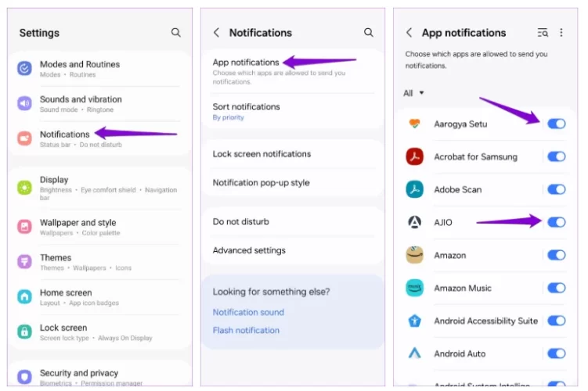
Task: Open the search filter icon in App notifications
Action: pos(543,33)
